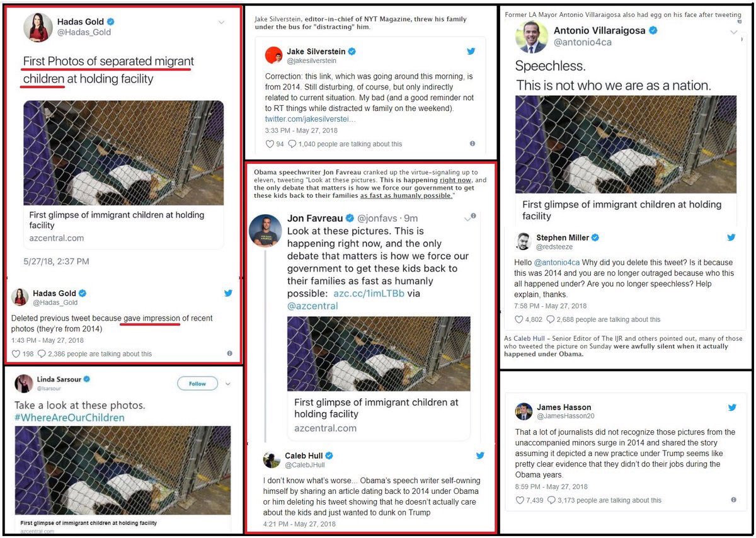Click verified badge next to Antonio Villaraigosa
Image resolution: width=756 pixels, height=538 pixels.
coord(653,30)
